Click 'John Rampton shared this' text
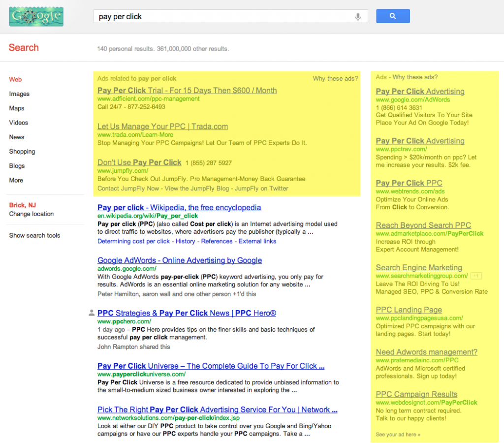Image resolution: width=504 pixels, height=443 pixels. click(x=134, y=347)
